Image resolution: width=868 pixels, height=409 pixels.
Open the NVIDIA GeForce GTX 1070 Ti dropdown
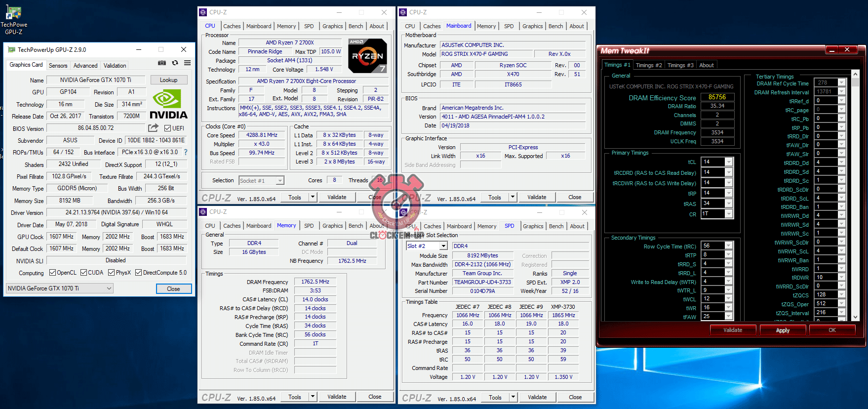[60, 288]
